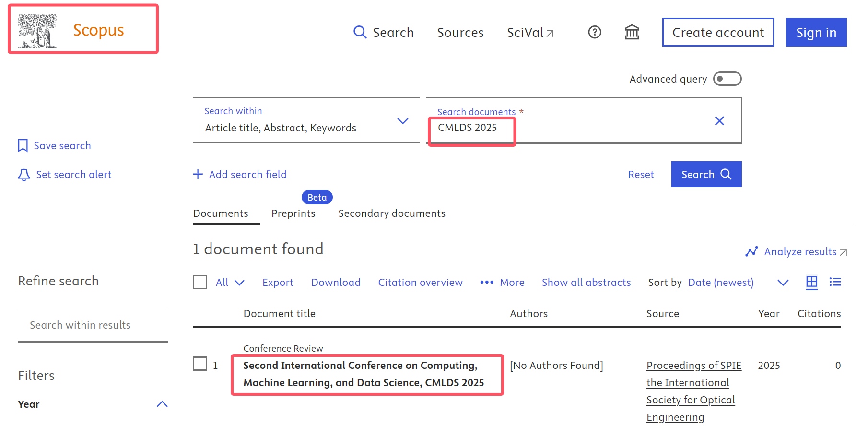Click the Create account button
The width and height of the screenshot is (868, 426).
718,32
